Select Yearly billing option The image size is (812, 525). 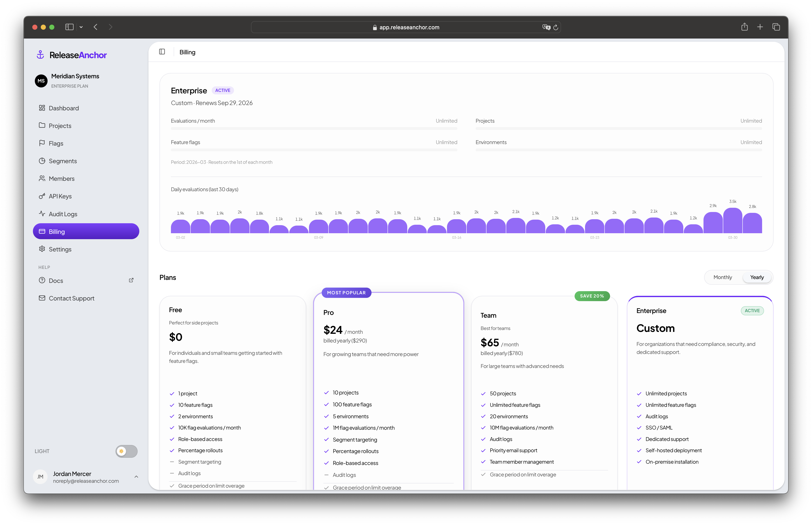coord(756,277)
